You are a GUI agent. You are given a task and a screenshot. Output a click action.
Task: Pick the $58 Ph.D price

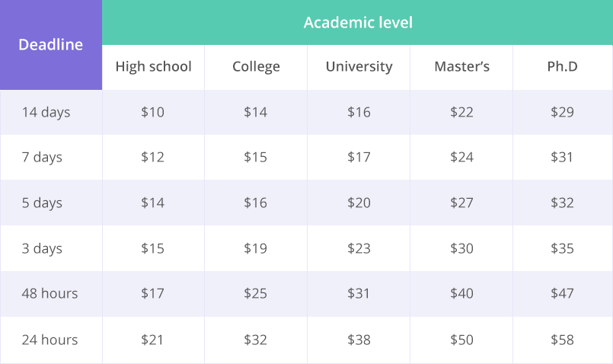click(562, 340)
